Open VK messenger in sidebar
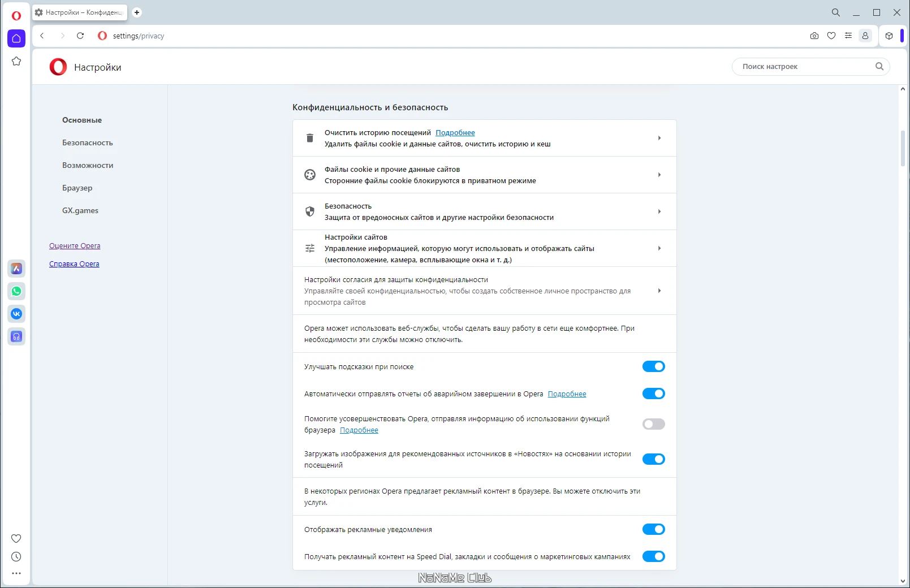 (16, 314)
